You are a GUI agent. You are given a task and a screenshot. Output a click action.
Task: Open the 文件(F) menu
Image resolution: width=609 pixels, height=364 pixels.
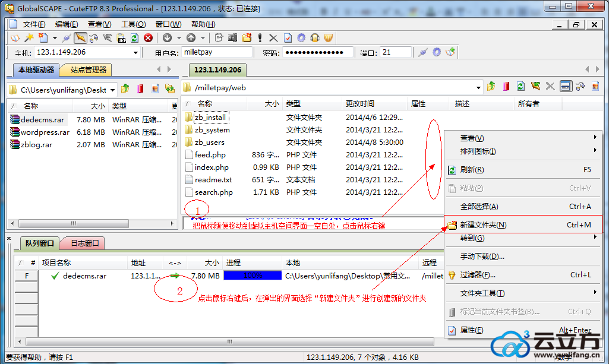(34, 24)
